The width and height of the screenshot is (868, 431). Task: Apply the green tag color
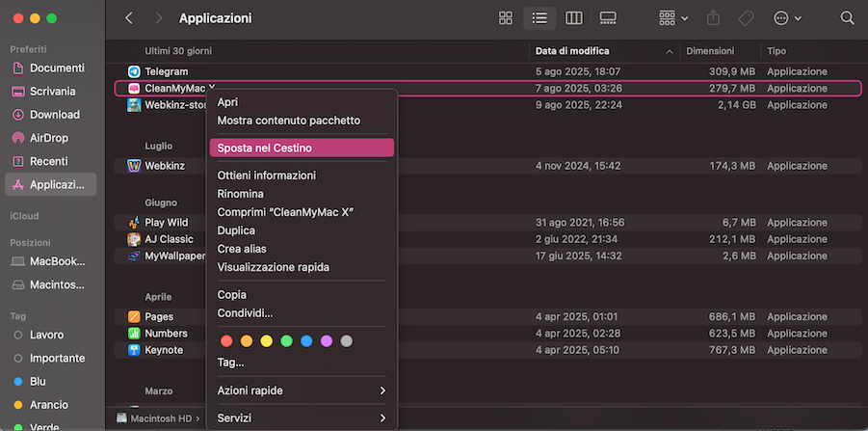pos(286,340)
